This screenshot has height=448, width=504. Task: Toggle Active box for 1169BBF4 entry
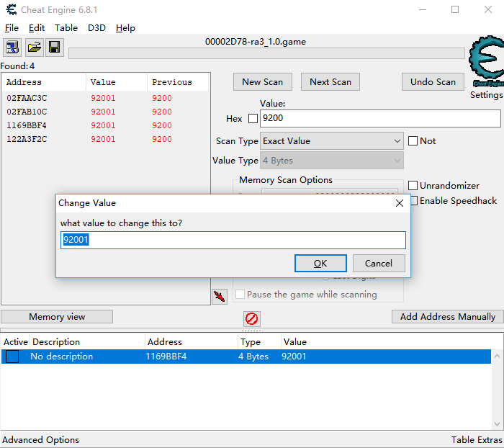point(12,357)
